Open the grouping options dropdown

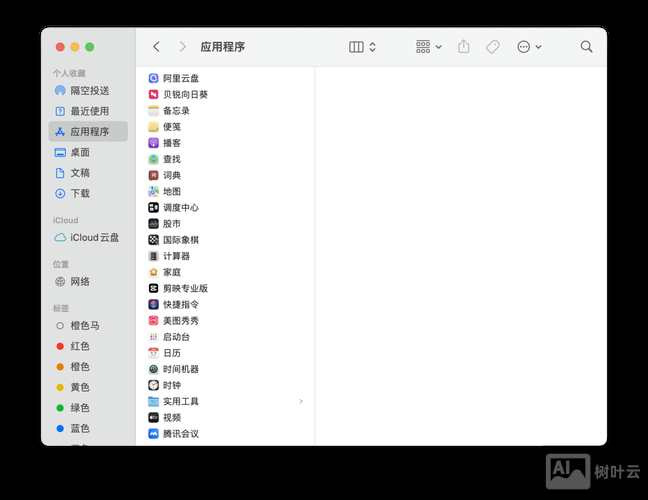[x=429, y=47]
